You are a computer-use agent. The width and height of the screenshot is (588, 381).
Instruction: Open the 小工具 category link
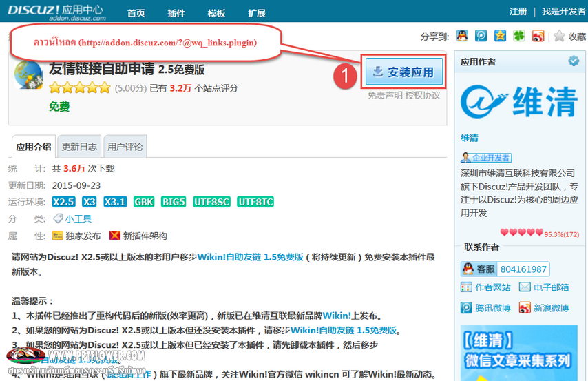[x=78, y=219]
